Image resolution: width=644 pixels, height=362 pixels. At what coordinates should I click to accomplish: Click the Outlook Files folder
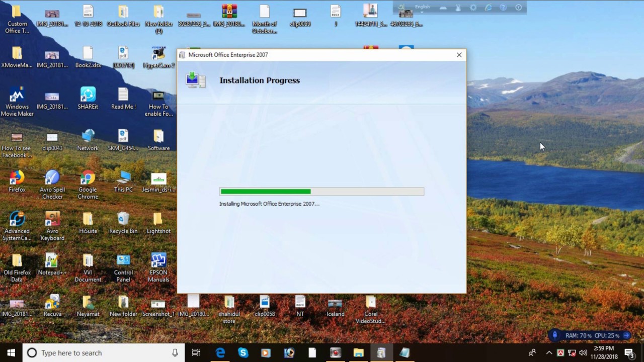(x=123, y=16)
